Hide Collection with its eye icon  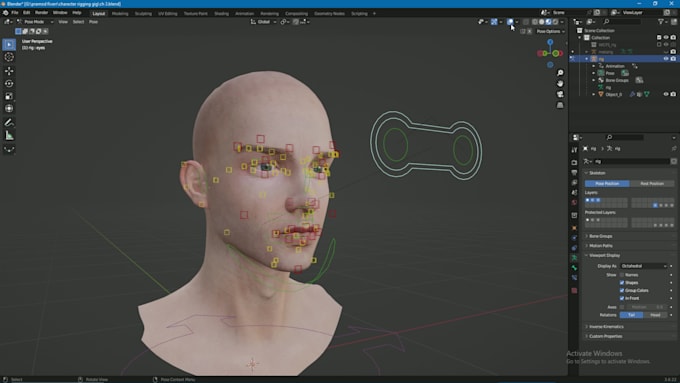pos(666,37)
